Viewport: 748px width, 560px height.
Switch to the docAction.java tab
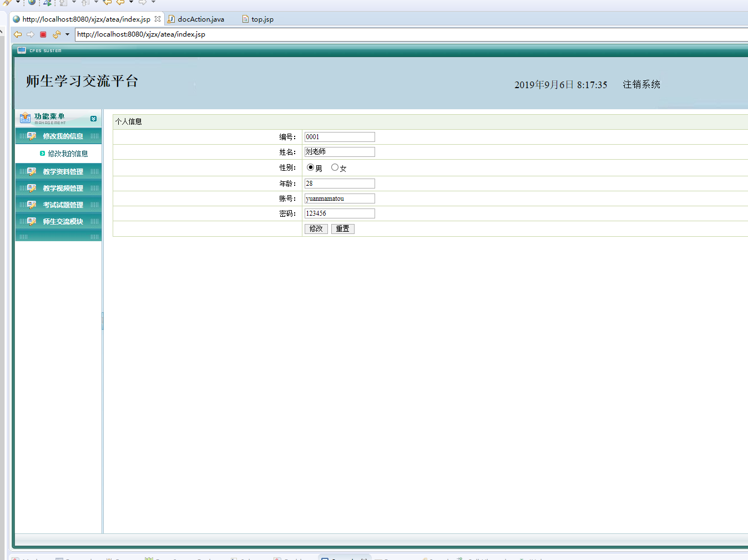coord(200,19)
